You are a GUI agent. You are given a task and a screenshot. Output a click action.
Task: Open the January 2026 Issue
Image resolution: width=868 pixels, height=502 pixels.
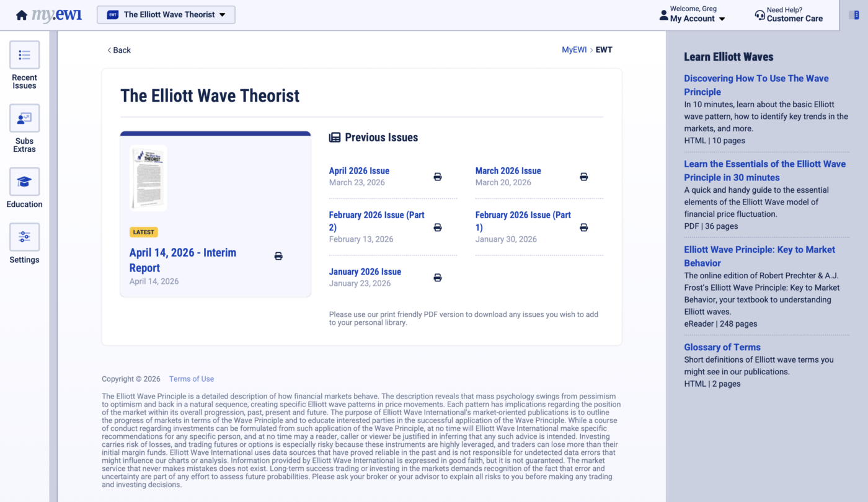(365, 272)
